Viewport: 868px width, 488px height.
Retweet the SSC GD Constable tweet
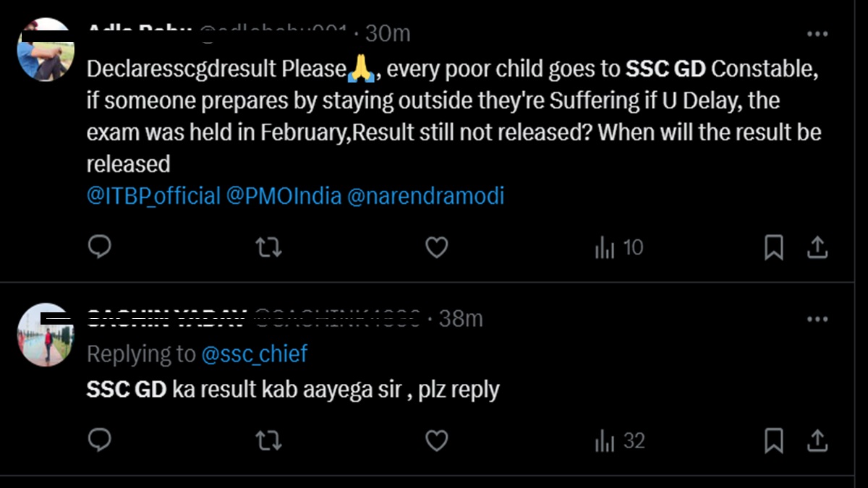pos(268,247)
